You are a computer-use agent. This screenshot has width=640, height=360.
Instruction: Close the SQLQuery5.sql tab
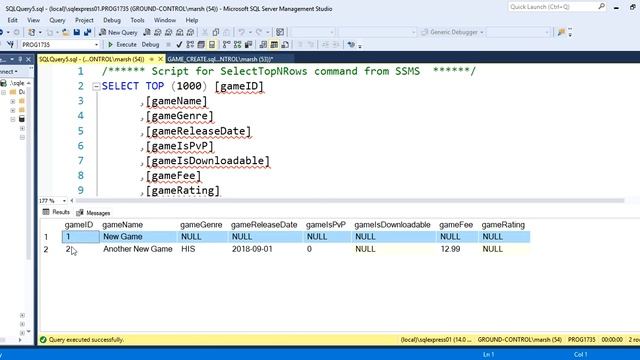160,59
